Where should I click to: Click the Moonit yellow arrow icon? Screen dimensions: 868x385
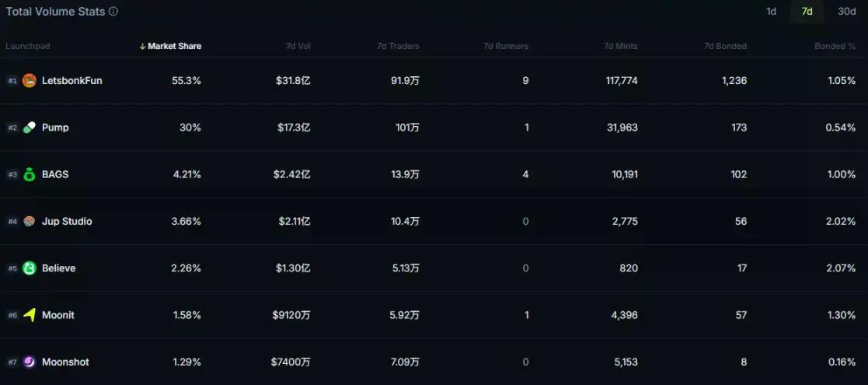(x=30, y=315)
